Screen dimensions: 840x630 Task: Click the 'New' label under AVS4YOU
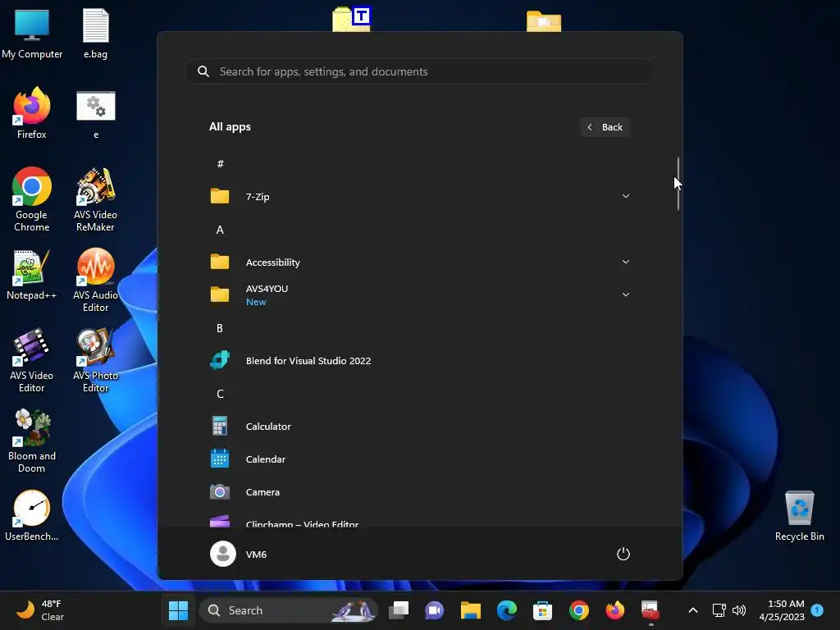[x=256, y=302]
